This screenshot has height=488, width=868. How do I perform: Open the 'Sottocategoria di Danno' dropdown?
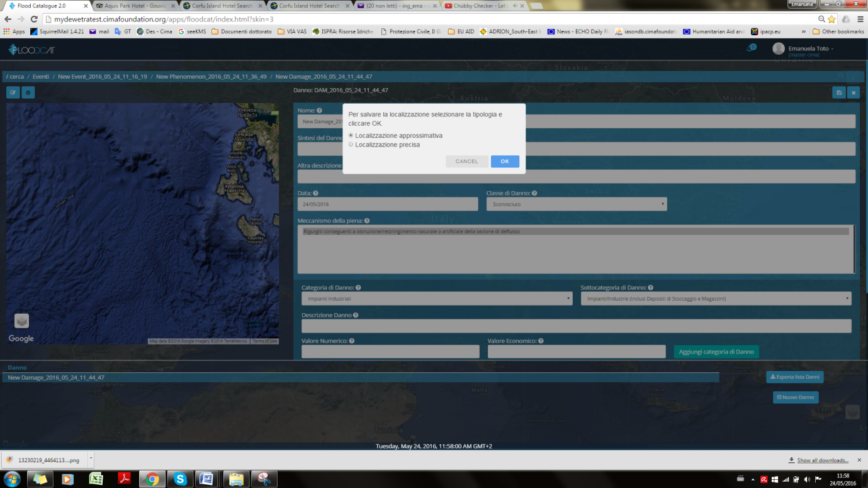(x=716, y=299)
